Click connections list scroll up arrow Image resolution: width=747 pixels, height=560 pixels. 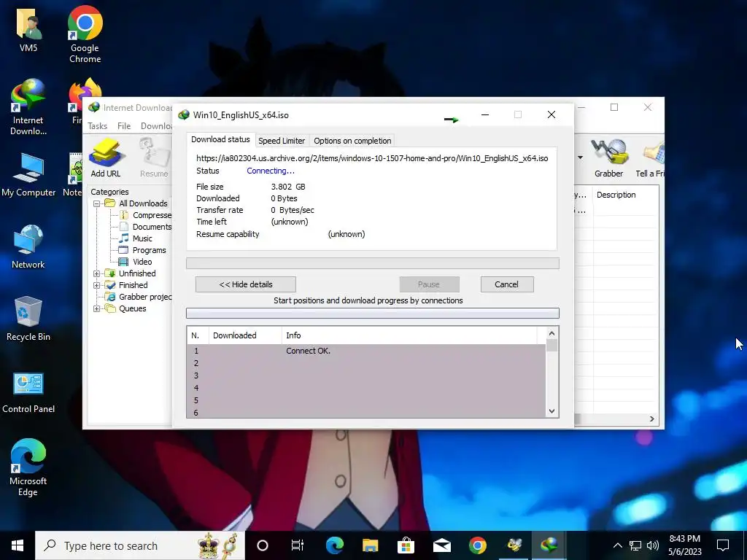click(x=551, y=333)
